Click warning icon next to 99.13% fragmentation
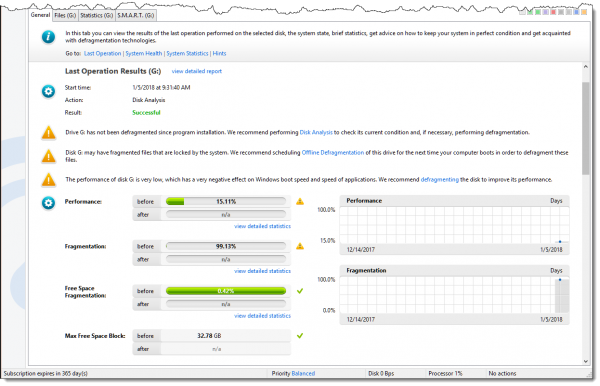The height and width of the screenshot is (386, 600). tap(300, 246)
